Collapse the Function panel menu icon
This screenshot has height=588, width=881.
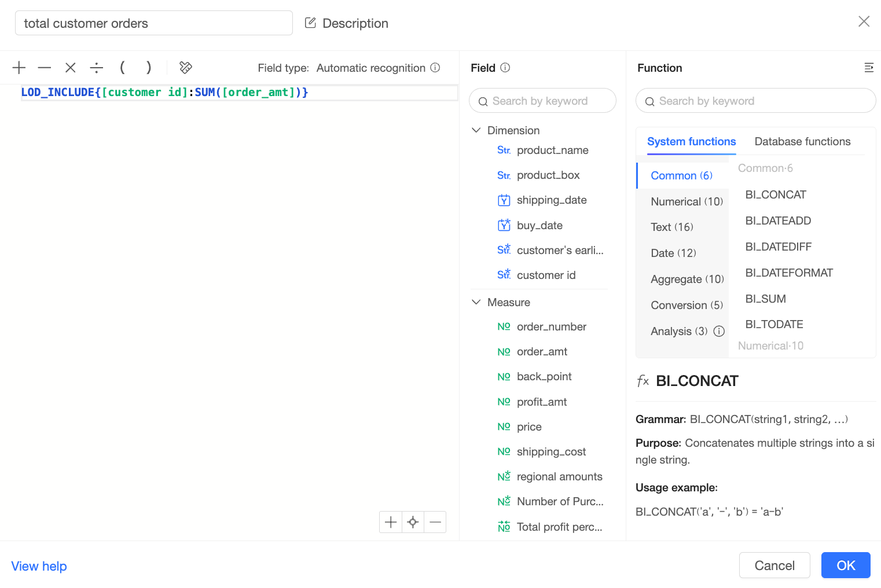868,68
